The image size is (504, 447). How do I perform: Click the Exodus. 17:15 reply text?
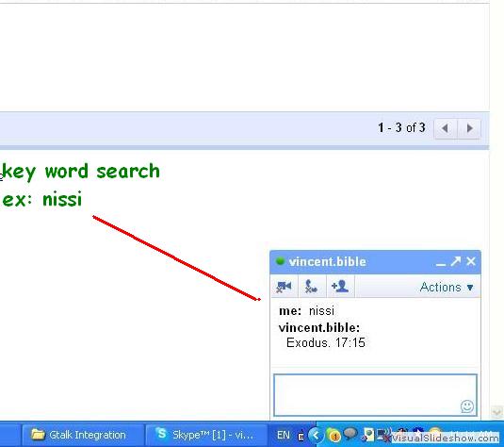pyautogui.click(x=326, y=342)
